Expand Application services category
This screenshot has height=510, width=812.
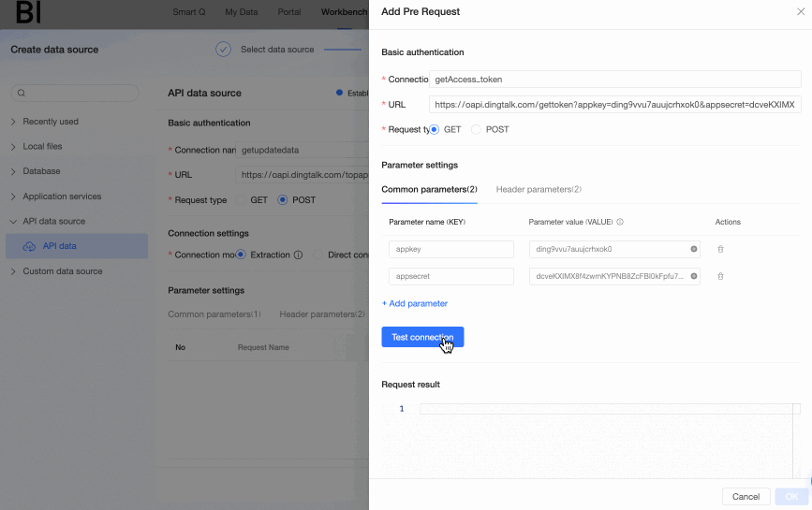point(13,197)
